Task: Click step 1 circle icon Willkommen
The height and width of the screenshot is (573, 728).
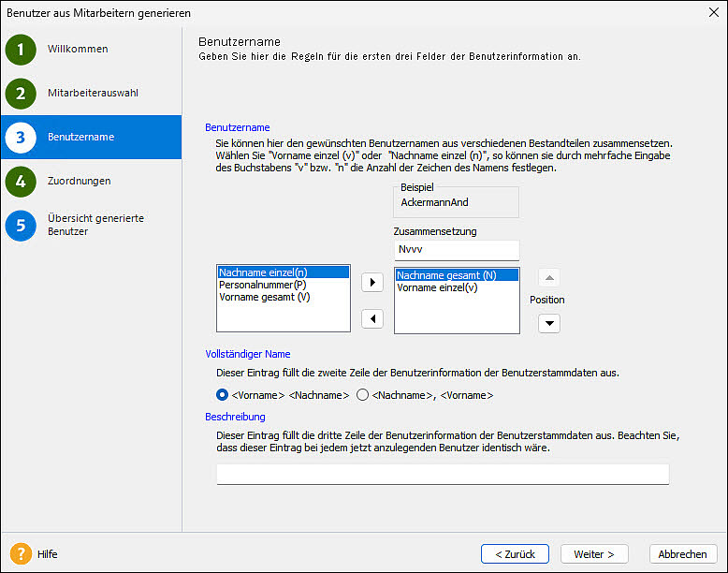Action: (21, 50)
